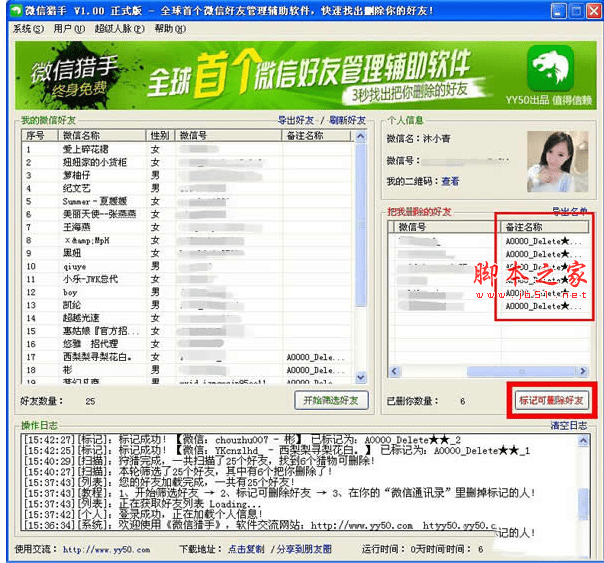Click the 导出名单 link
The height and width of the screenshot is (563, 604).
[x=570, y=211]
